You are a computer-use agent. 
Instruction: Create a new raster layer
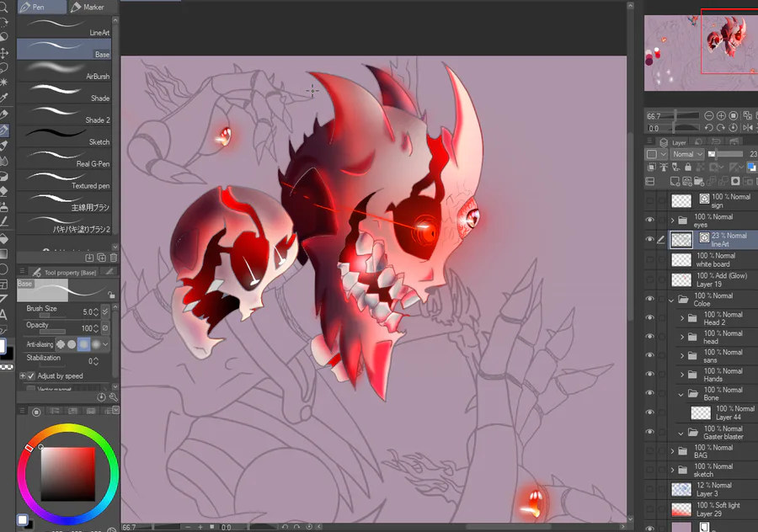[x=675, y=181]
